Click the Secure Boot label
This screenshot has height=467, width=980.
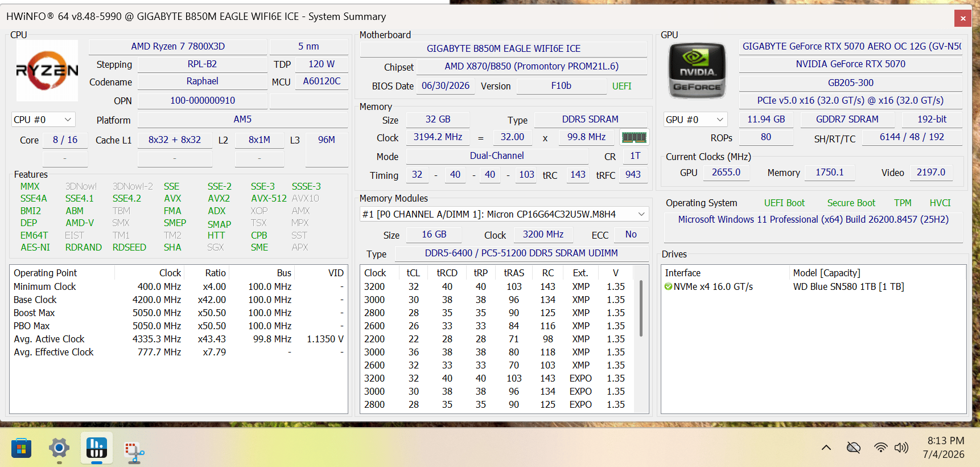click(851, 203)
